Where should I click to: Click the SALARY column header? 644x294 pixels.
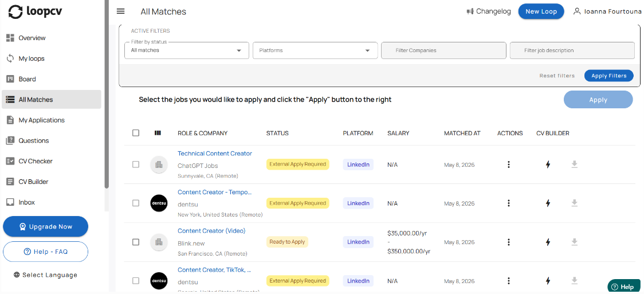398,133
